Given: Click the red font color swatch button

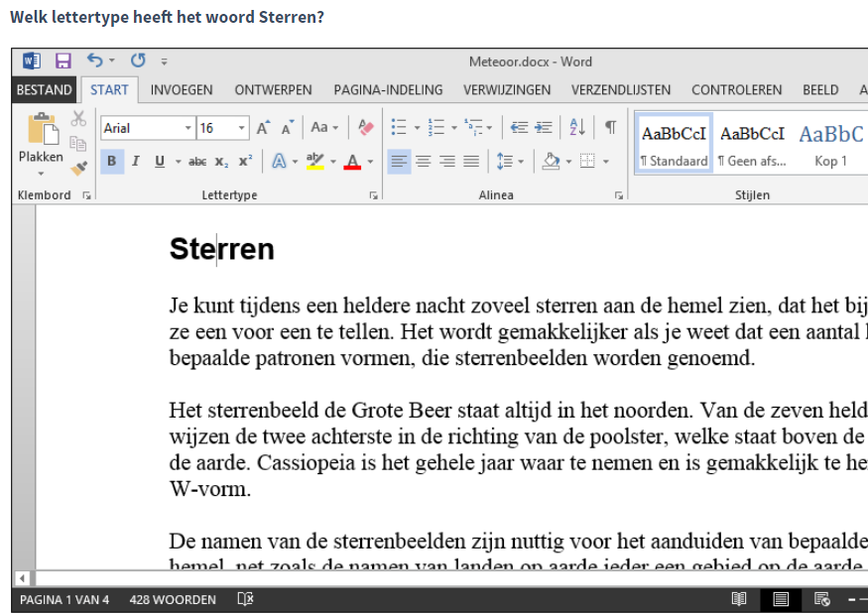Looking at the screenshot, I should coord(351,162).
